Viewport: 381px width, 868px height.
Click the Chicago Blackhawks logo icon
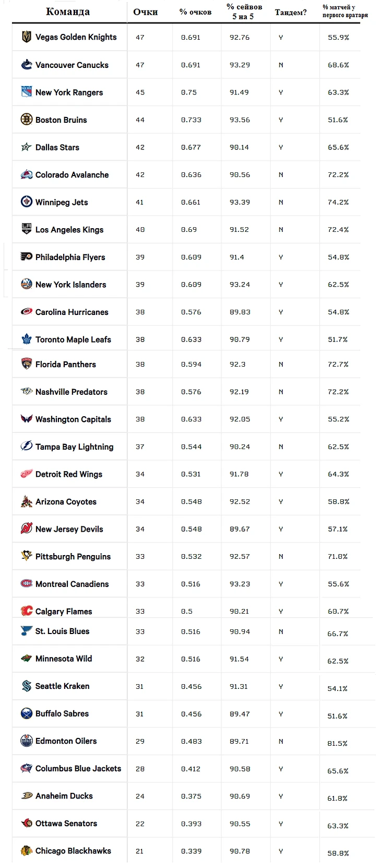coord(27,850)
